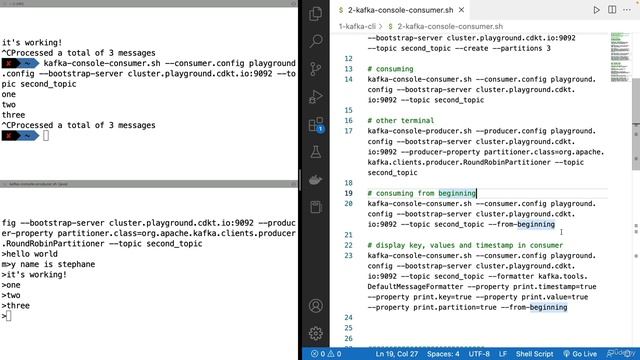Click line number 14 in the gutter
The image size is (640, 360).
click(348, 80)
